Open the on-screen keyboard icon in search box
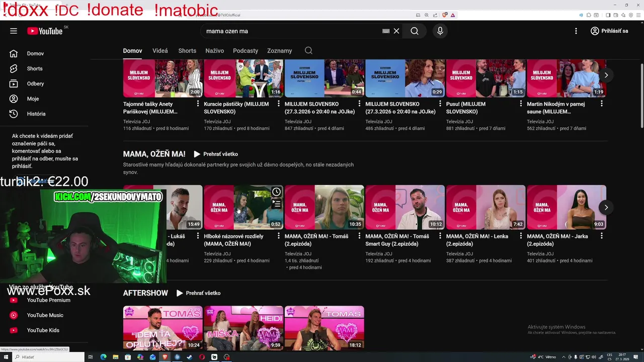This screenshot has width=644, height=362. 386,31
